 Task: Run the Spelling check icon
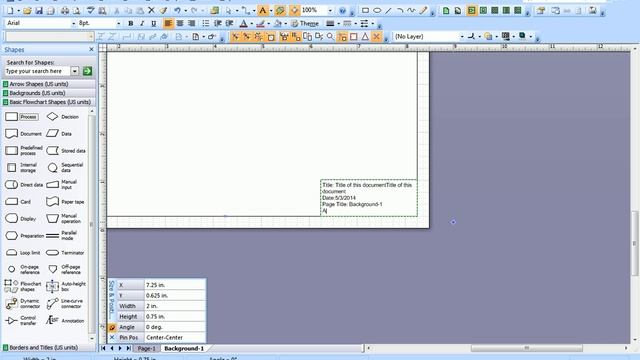[91, 11]
